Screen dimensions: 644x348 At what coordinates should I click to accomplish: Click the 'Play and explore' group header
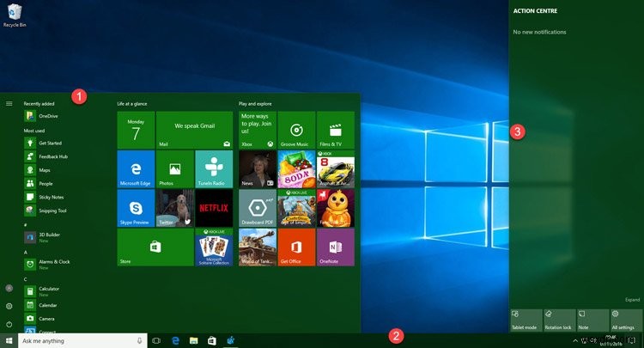(x=255, y=103)
